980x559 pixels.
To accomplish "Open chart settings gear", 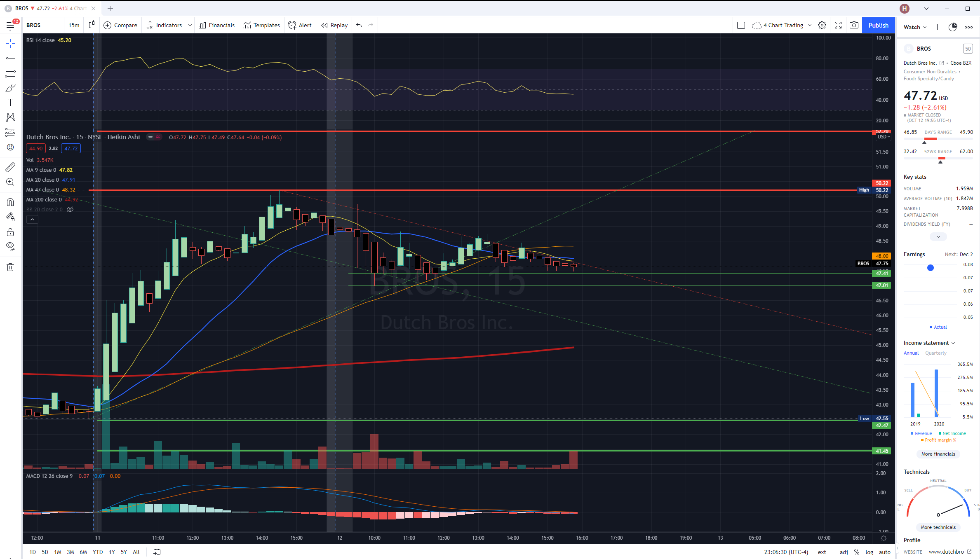I will (x=822, y=25).
